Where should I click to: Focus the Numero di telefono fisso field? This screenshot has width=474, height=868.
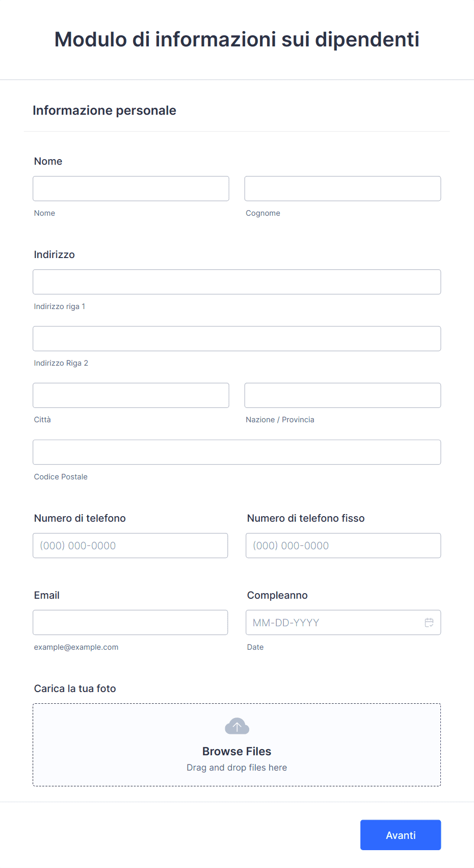(344, 546)
